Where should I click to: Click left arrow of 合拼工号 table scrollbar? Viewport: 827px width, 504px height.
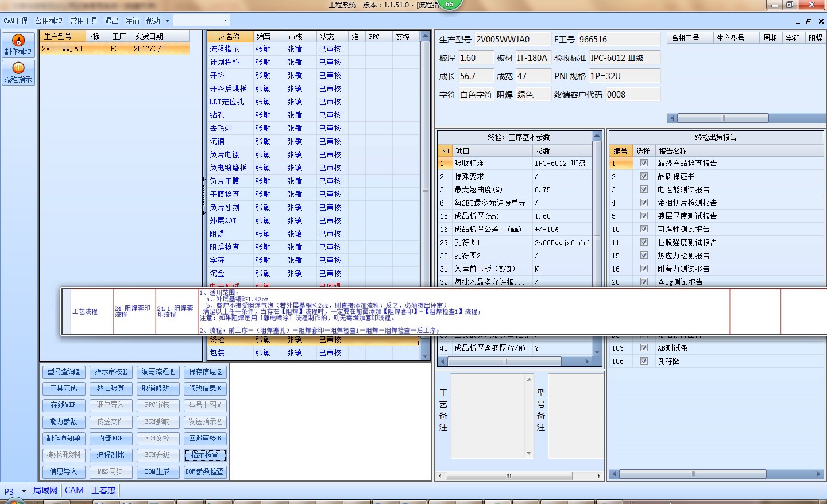tap(673, 118)
